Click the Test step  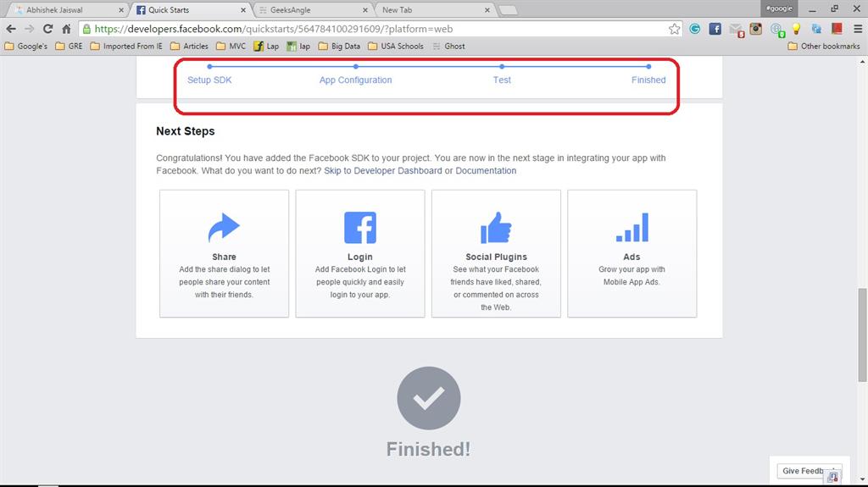(x=502, y=80)
